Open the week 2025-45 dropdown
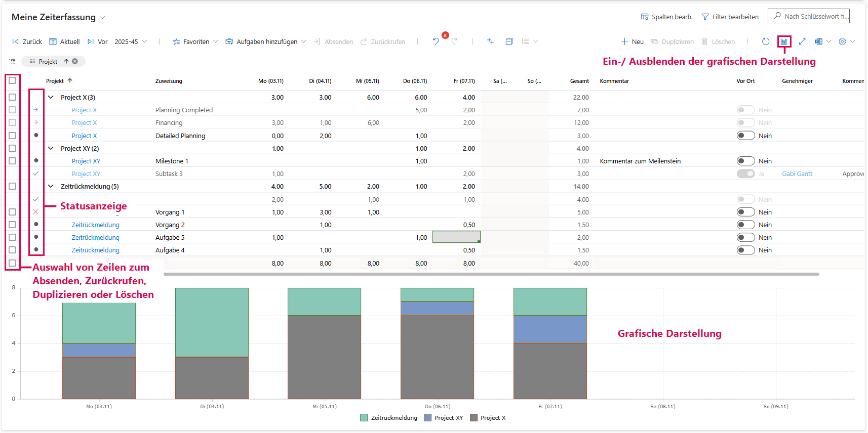 pyautogui.click(x=131, y=41)
